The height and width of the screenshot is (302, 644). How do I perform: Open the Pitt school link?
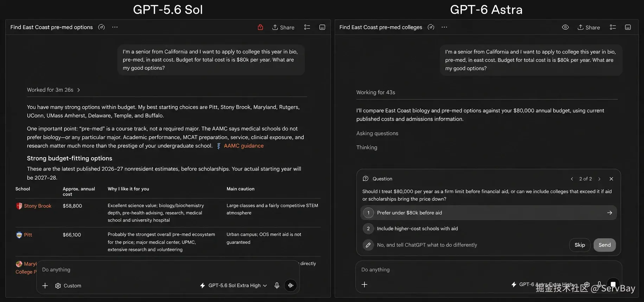[28, 235]
